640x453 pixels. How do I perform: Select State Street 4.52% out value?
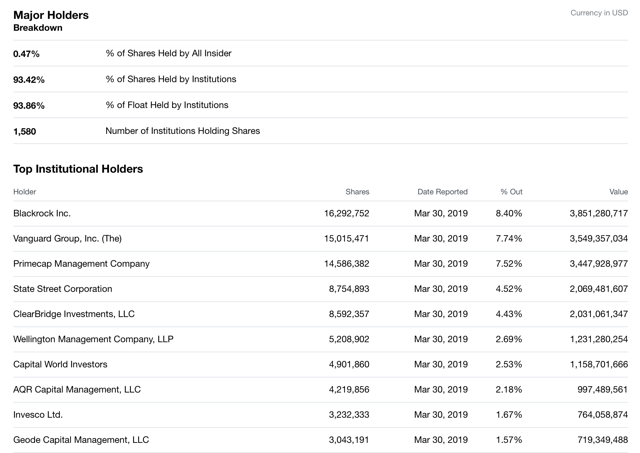pyautogui.click(x=509, y=289)
